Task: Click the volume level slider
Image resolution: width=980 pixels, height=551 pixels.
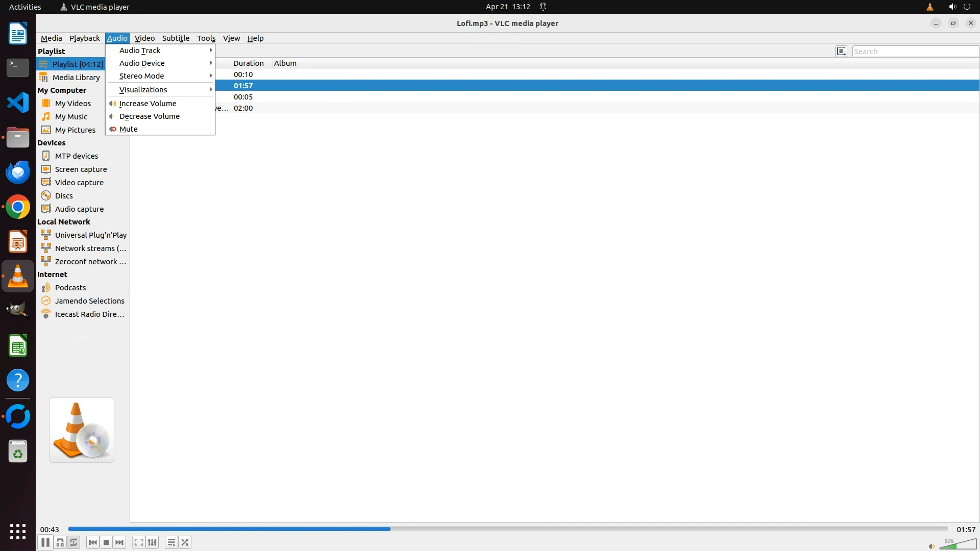Action: 958,545
